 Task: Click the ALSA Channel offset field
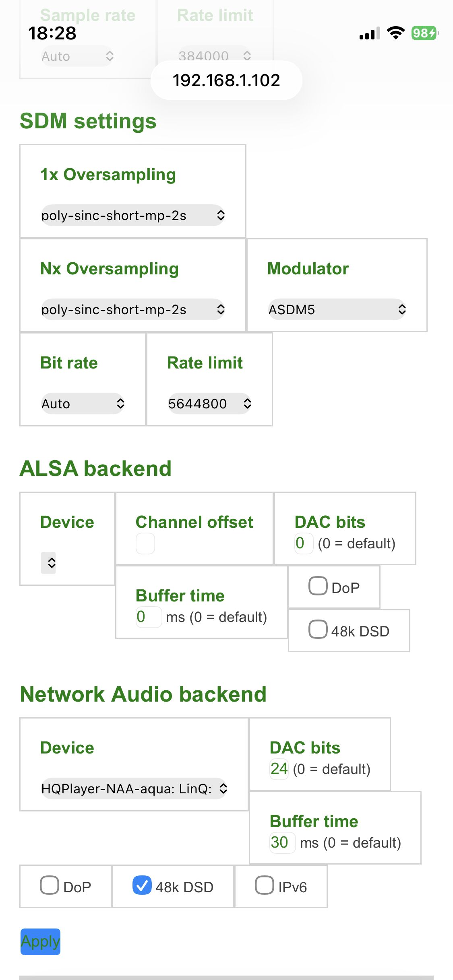coord(145,544)
